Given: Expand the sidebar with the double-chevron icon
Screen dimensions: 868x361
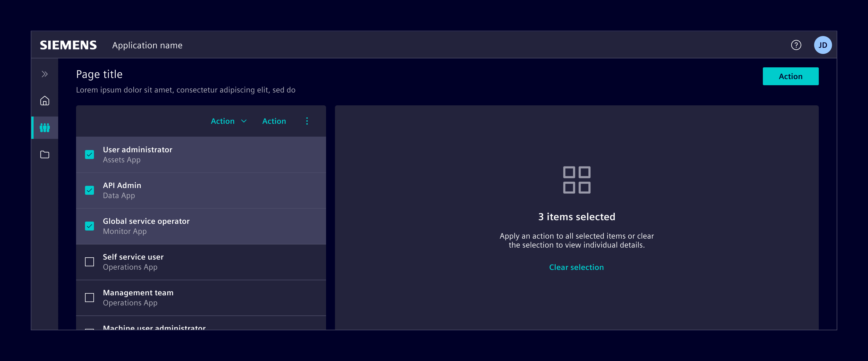Looking at the screenshot, I should point(44,74).
